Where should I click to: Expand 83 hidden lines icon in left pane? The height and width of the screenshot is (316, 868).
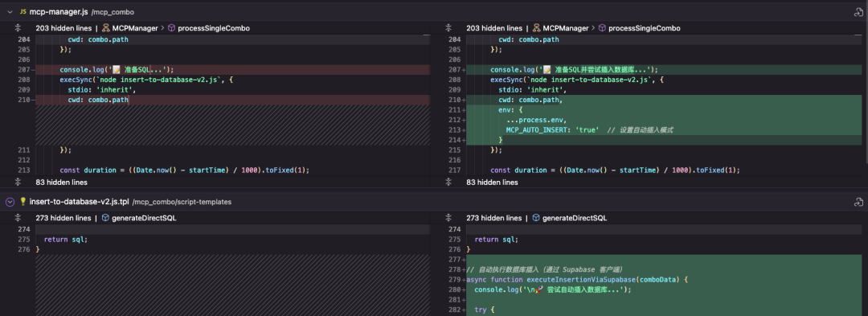(x=18, y=182)
